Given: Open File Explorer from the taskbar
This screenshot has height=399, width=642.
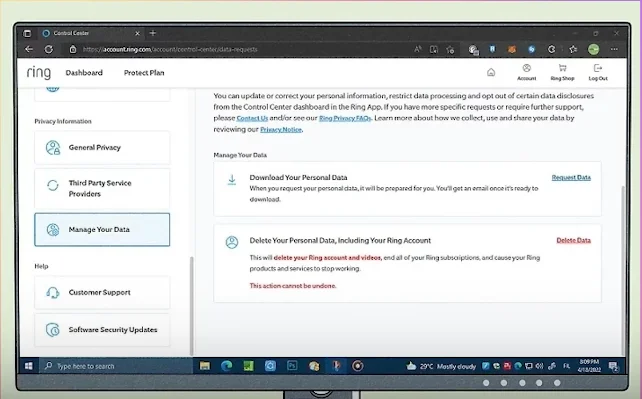Looking at the screenshot, I should pos(205,366).
